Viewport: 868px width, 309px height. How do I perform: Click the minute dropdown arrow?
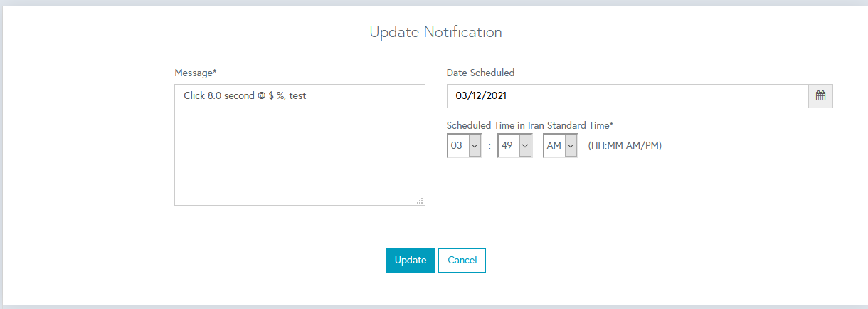(525, 145)
